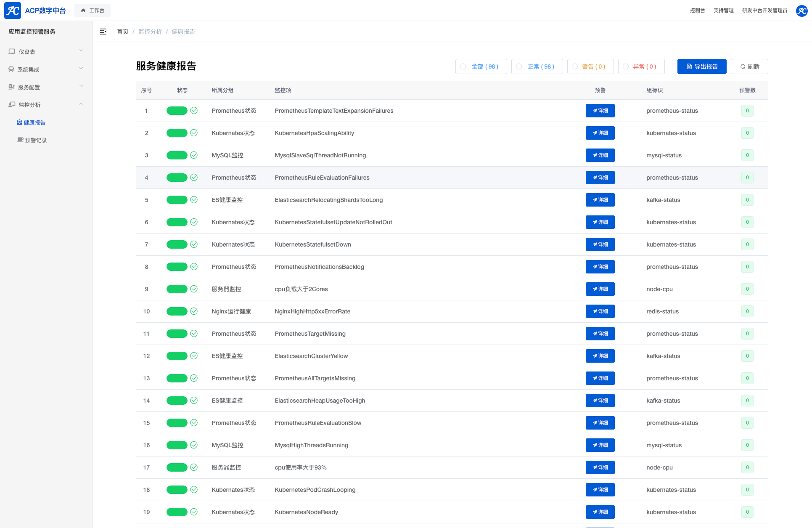Click the 健康报告 sidebar icon
812x528 pixels.
coord(19,122)
